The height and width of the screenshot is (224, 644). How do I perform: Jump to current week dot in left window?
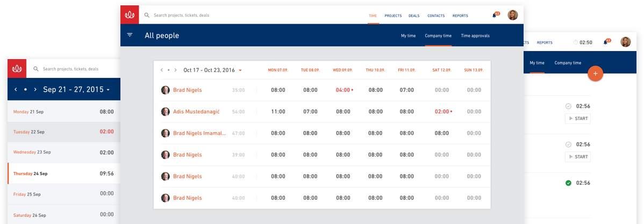click(25, 89)
